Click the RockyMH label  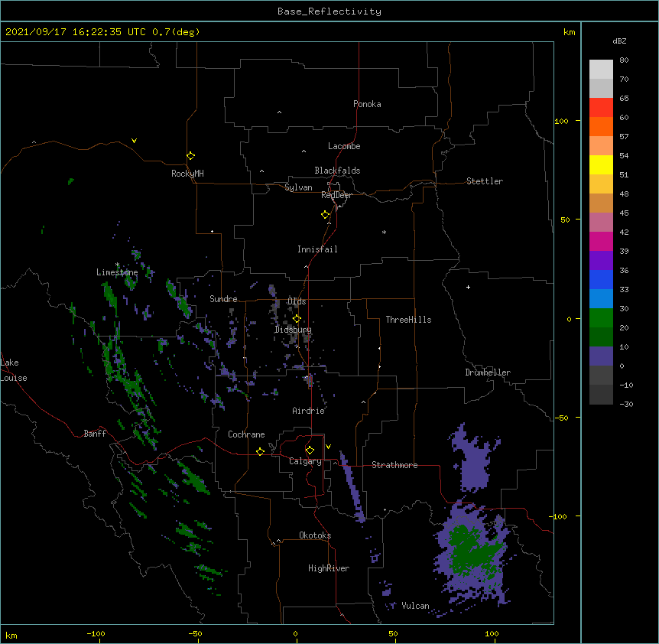pos(187,174)
